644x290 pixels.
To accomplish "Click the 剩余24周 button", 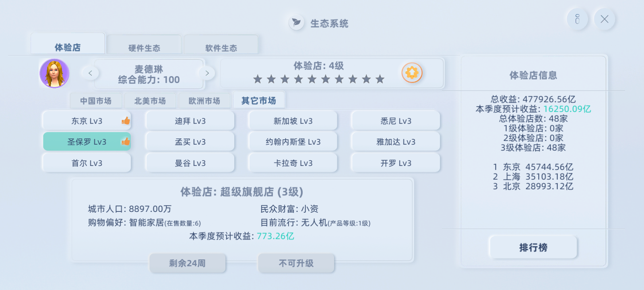I will point(187,263).
